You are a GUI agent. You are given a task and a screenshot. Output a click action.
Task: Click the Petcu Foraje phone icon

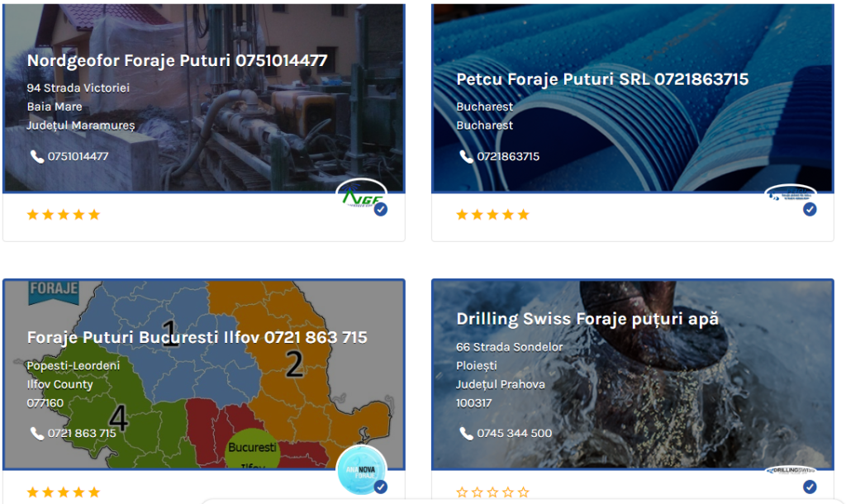[466, 156]
